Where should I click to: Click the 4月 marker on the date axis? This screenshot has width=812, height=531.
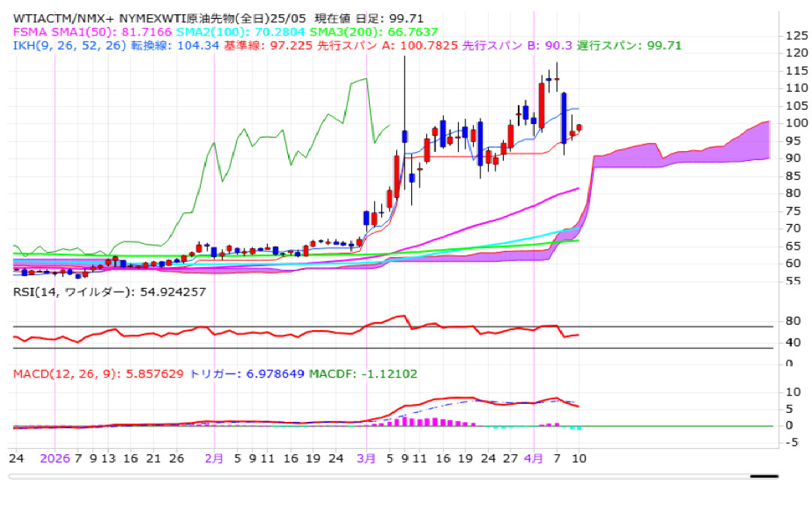[x=534, y=457]
